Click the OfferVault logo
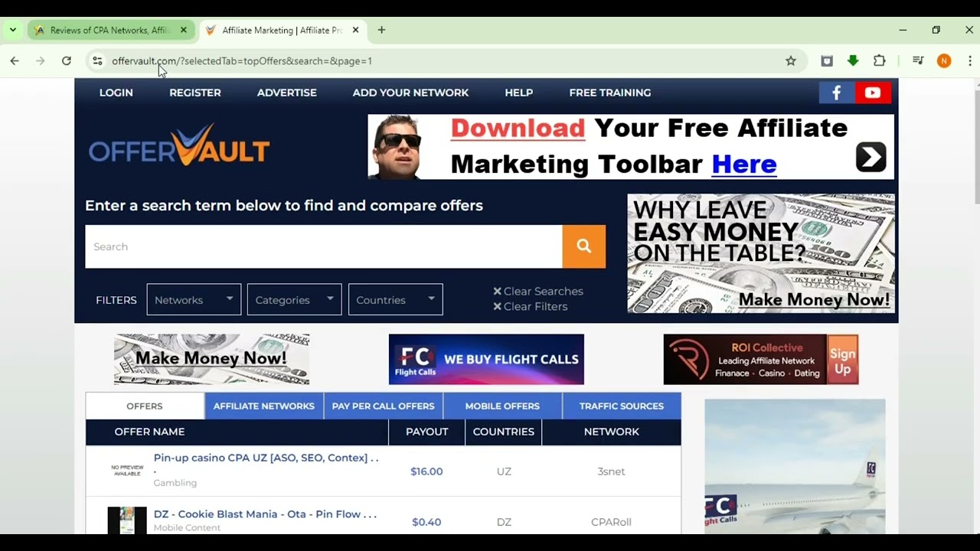 (x=178, y=145)
